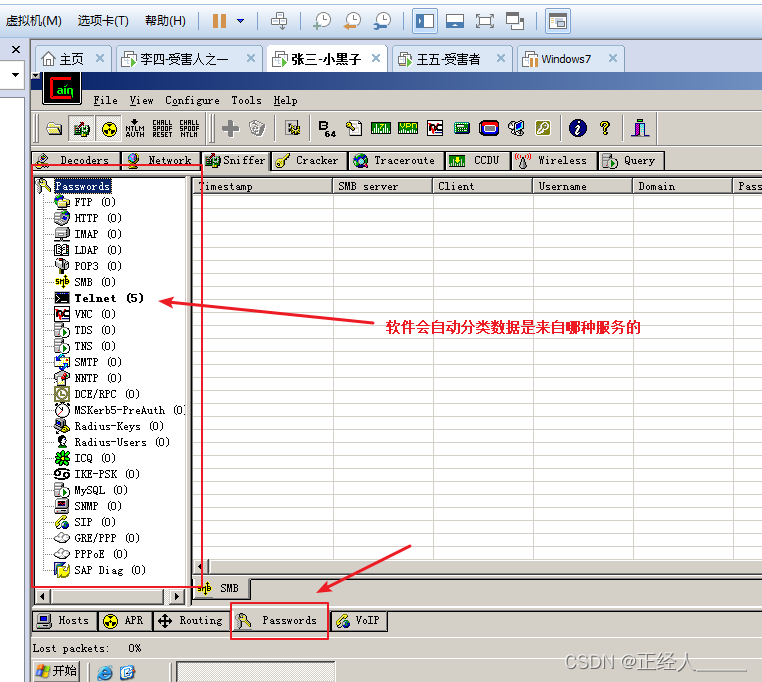Open the Configure menu
Screen dimensions: 762x682
click(x=192, y=101)
